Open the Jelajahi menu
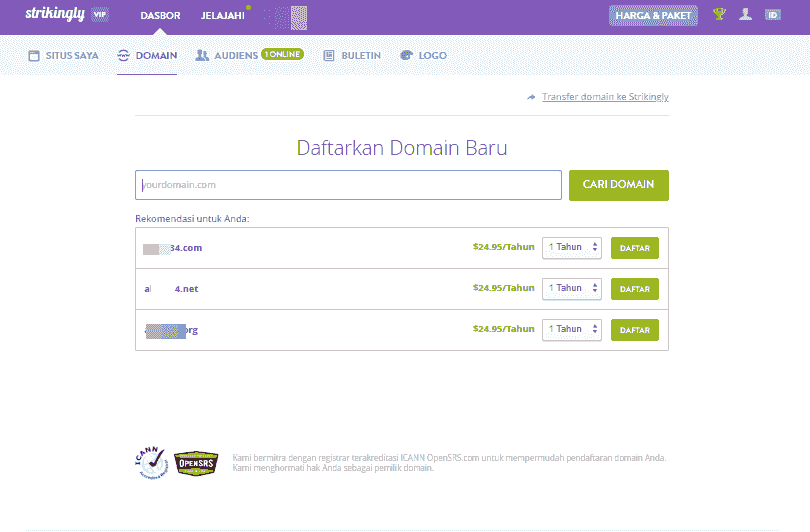810x532 pixels. tap(223, 15)
